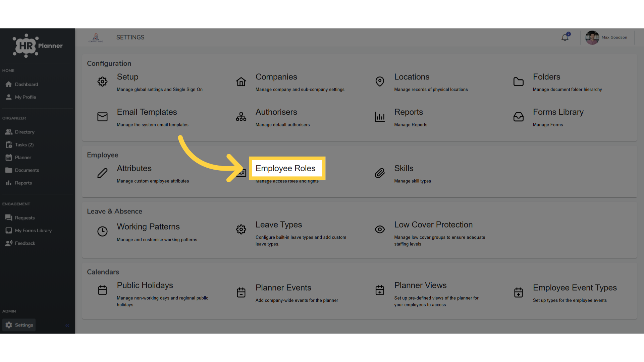
Task: Click the Max Goodson profile avatar
Action: (592, 38)
